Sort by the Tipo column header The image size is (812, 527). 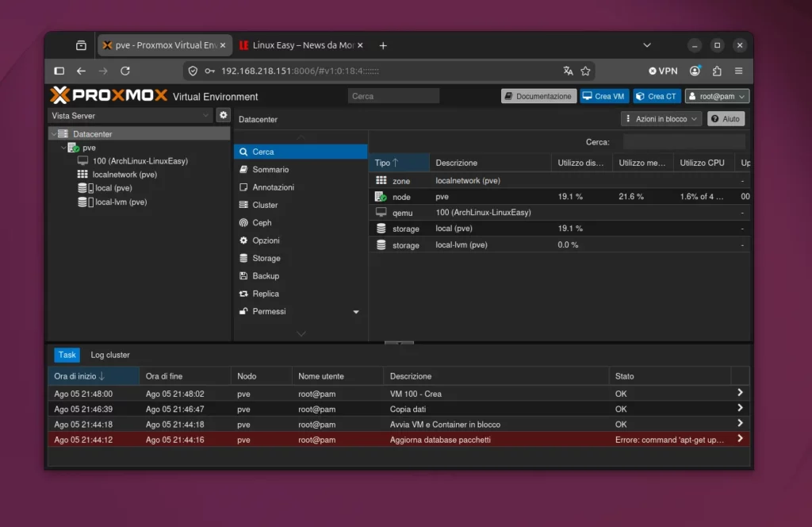[399, 163]
